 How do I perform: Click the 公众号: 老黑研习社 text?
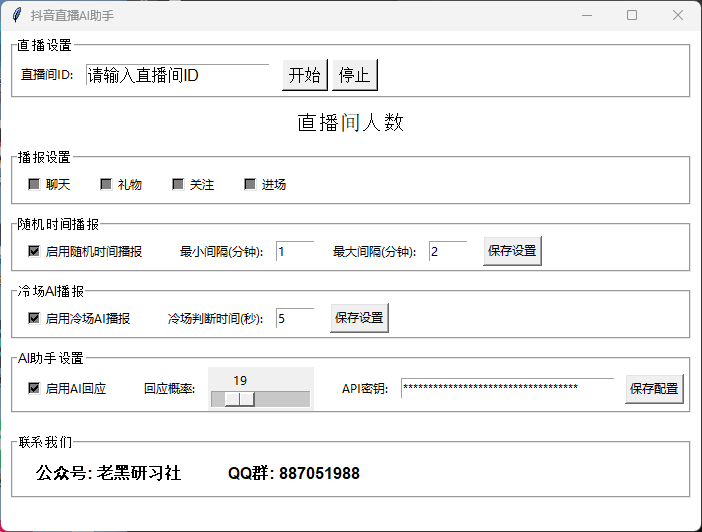(108, 473)
